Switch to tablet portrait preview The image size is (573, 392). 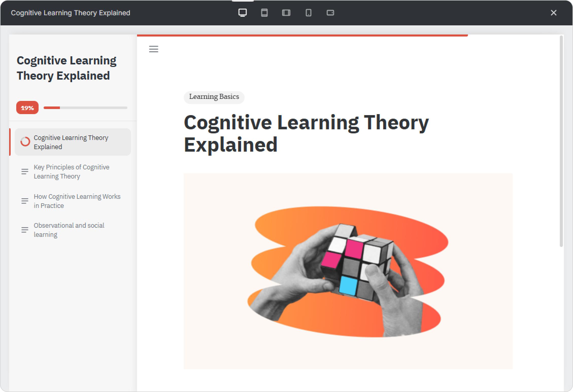[x=264, y=12]
